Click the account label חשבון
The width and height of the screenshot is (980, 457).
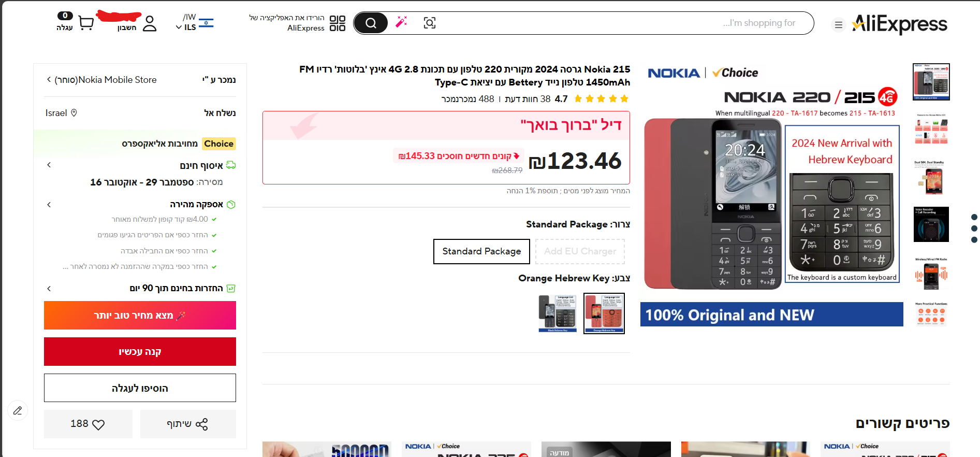point(127,27)
